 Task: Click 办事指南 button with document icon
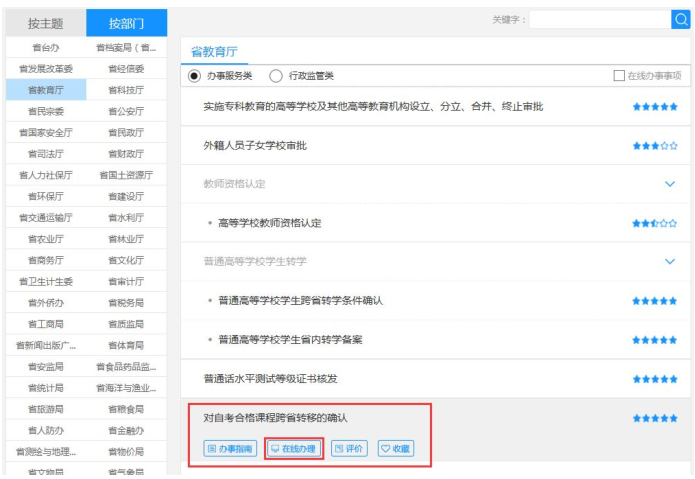point(230,449)
